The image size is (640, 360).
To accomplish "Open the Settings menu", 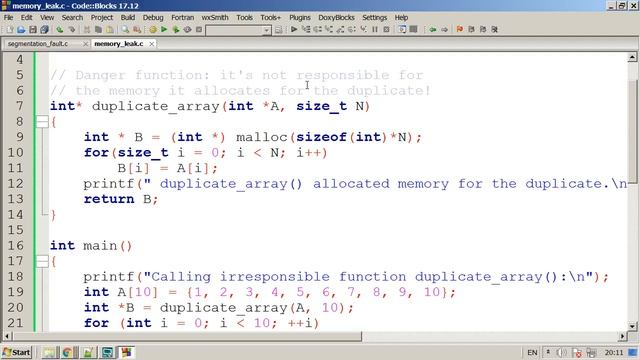I will pos(374,18).
